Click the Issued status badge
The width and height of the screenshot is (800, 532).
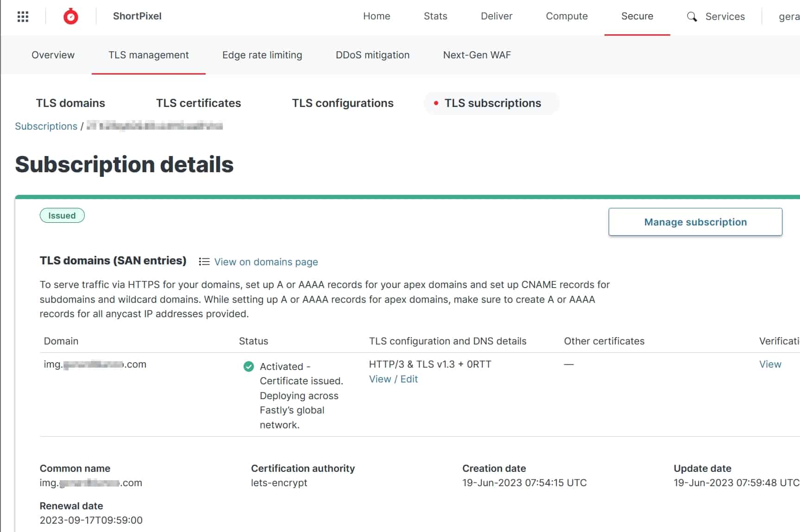tap(62, 215)
